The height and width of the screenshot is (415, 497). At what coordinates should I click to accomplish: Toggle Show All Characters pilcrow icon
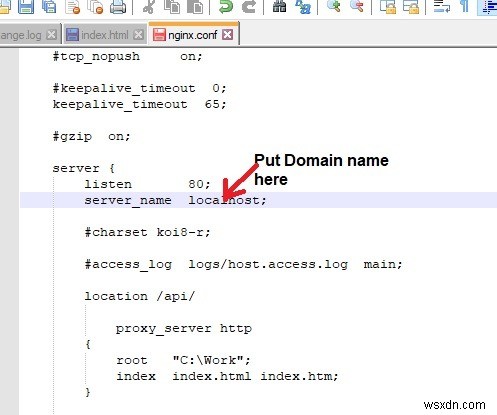pyautogui.click(x=465, y=6)
